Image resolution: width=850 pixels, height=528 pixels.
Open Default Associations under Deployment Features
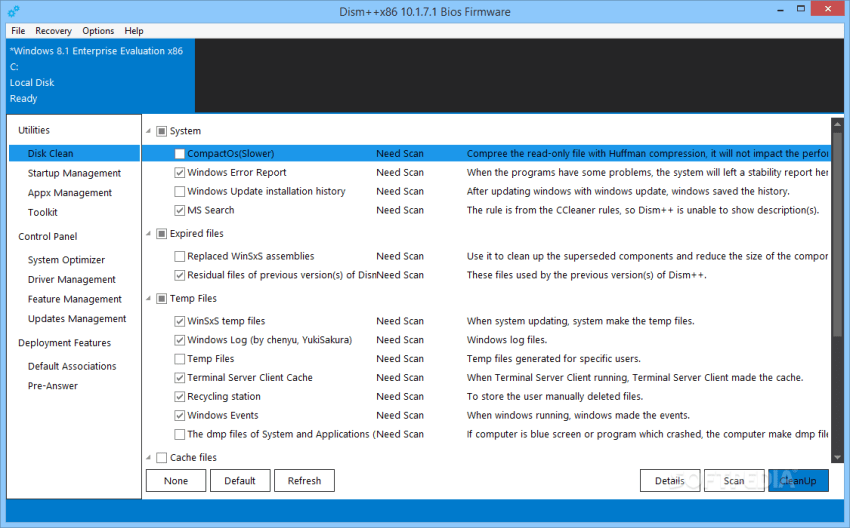(71, 366)
